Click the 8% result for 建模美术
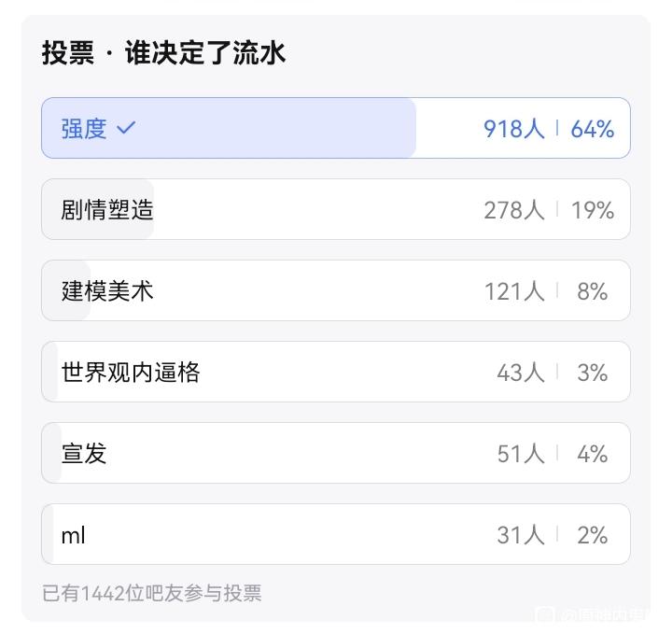The width and height of the screenshot is (672, 634). (592, 291)
